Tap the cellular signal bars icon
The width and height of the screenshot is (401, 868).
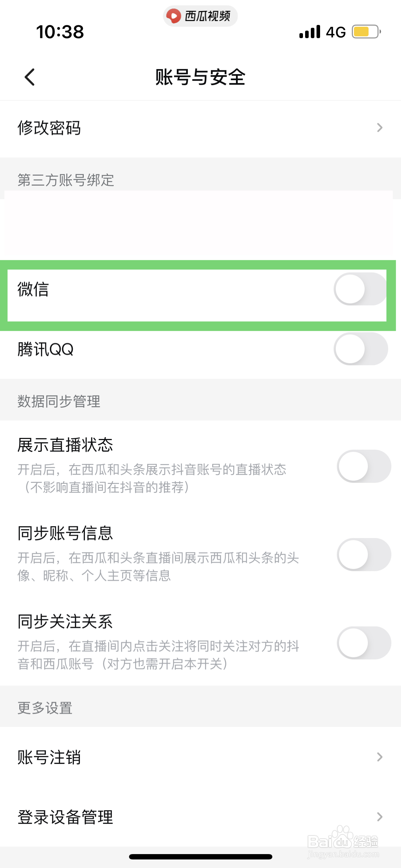point(310,32)
